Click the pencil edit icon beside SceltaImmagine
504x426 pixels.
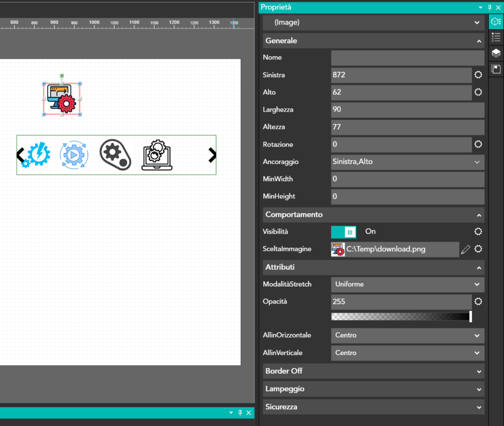click(x=465, y=250)
